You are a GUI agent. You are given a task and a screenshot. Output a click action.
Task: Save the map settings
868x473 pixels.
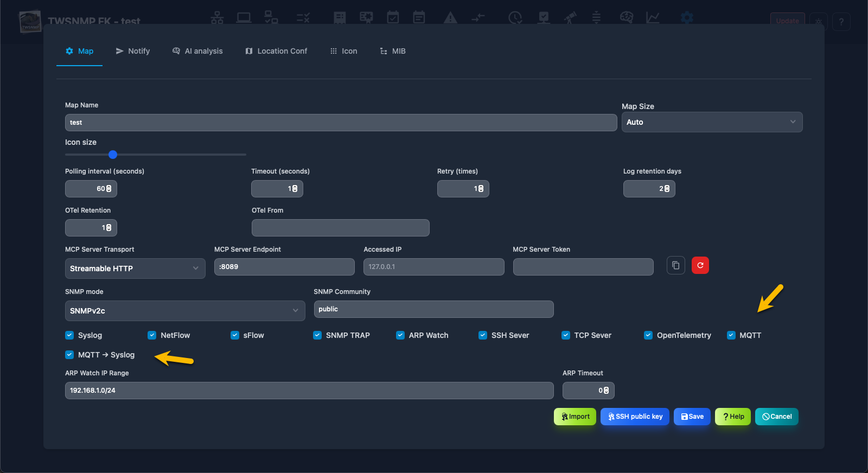[x=692, y=417]
